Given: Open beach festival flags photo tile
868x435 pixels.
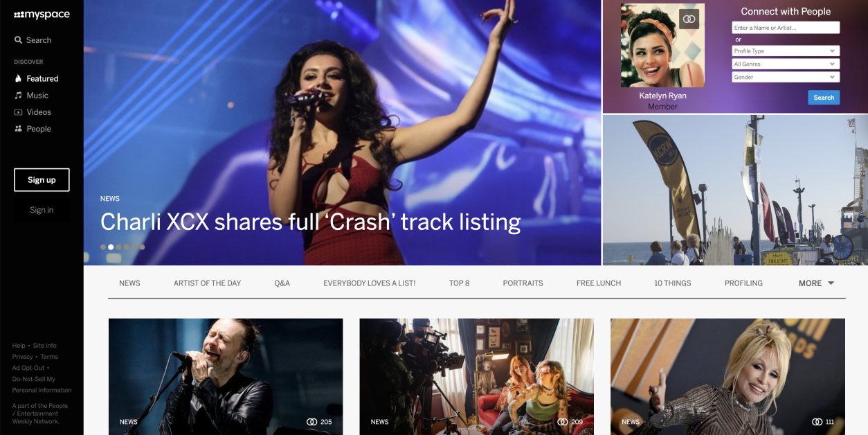Looking at the screenshot, I should coord(735,190).
